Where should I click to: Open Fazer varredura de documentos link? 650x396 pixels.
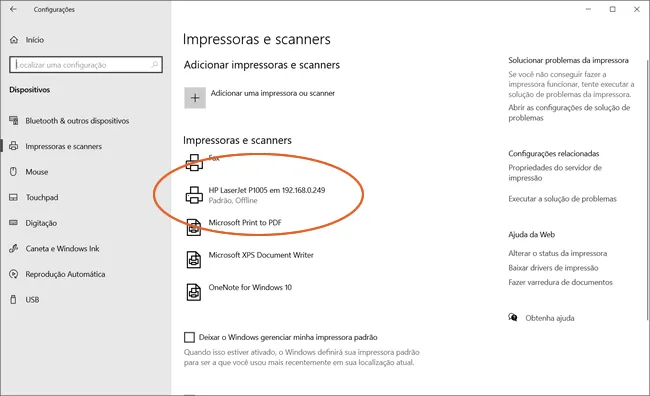click(x=560, y=282)
